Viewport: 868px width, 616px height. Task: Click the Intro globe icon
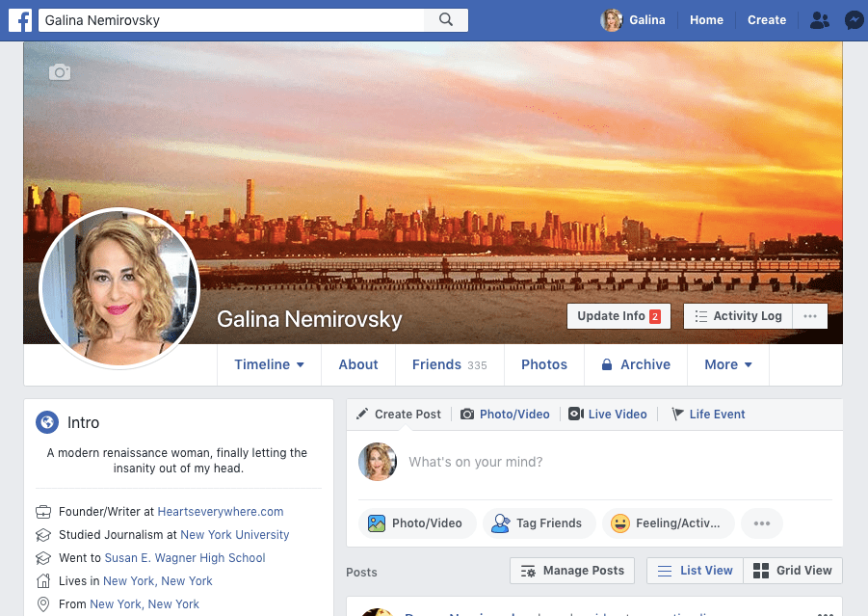click(47, 422)
